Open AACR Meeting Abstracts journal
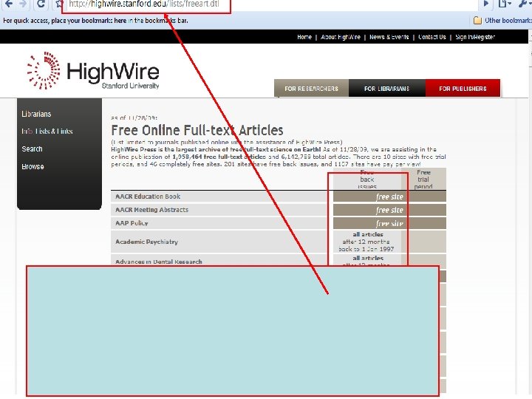532x399 pixels. click(151, 210)
